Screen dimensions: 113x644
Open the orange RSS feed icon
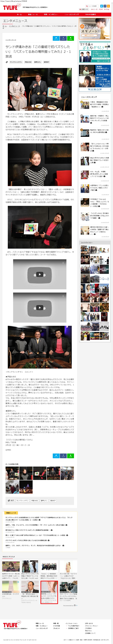click(x=108, y=6)
